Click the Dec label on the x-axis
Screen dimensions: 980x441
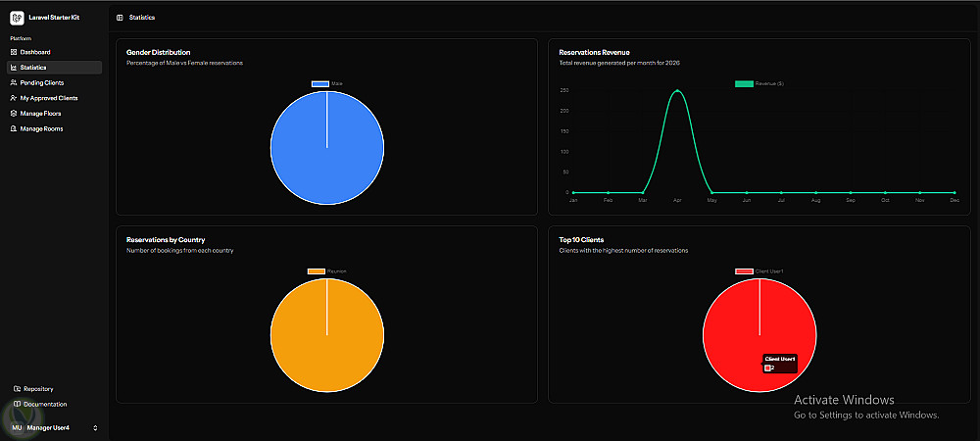[955, 201]
